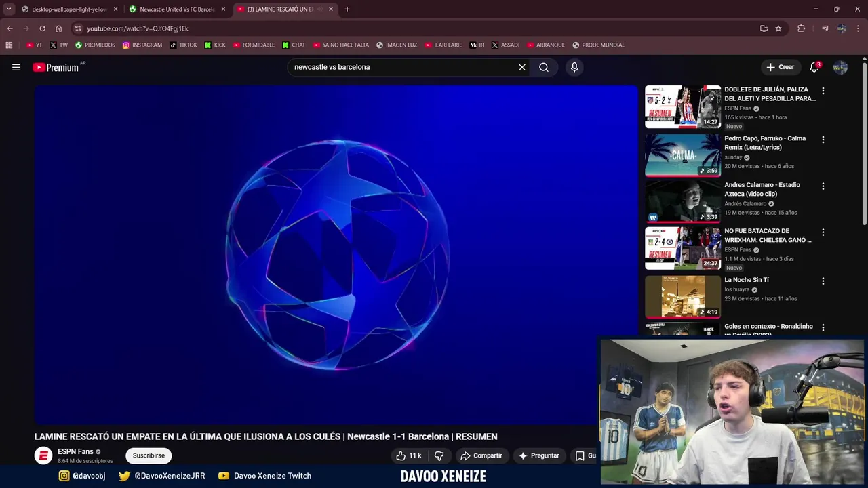
Task: Open the Calma Remix thumbnail
Action: (683, 155)
